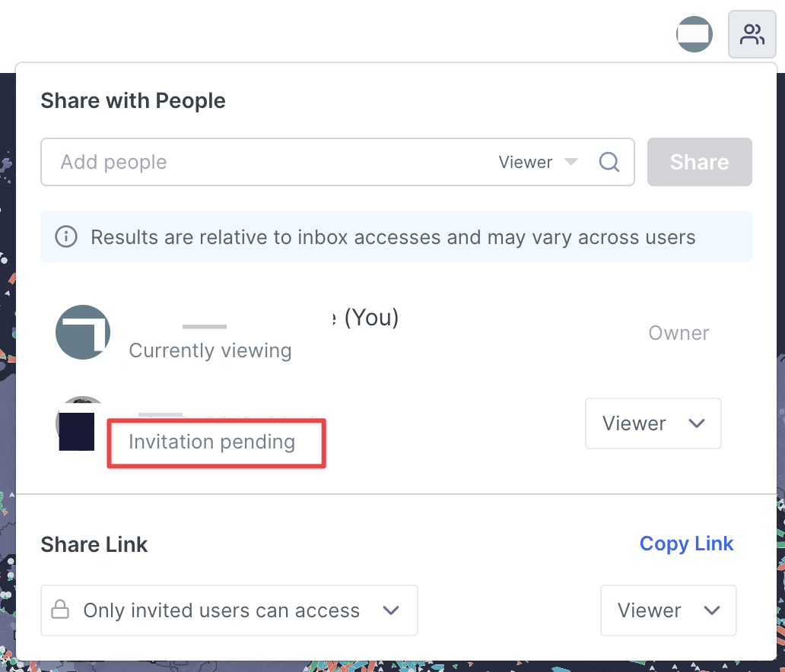Click the Copy Link link
The height and width of the screenshot is (672, 785).
pos(686,544)
